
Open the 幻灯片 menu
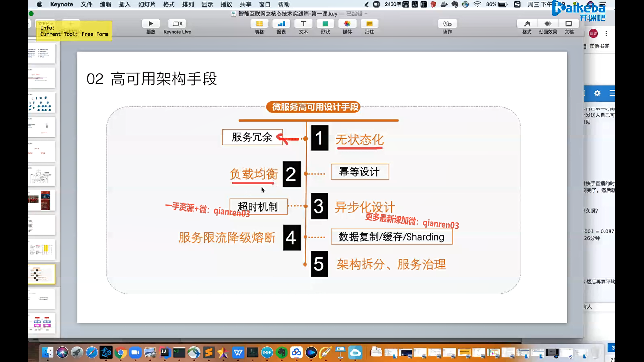[x=147, y=4]
